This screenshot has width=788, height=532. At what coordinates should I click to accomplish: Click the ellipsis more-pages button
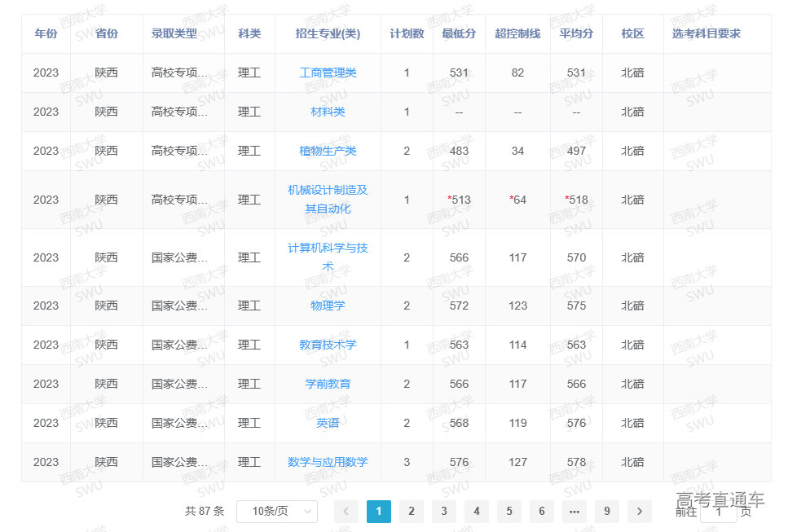pyautogui.click(x=574, y=512)
